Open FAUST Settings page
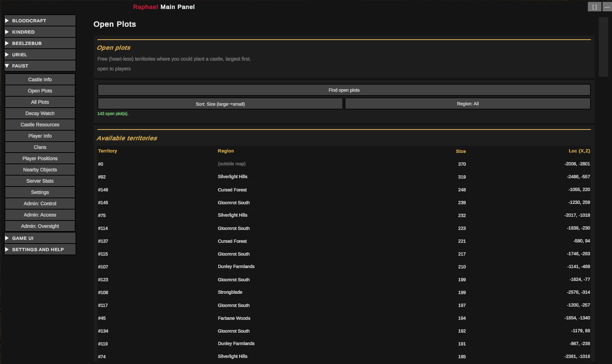The height and width of the screenshot is (364, 612). [40, 192]
